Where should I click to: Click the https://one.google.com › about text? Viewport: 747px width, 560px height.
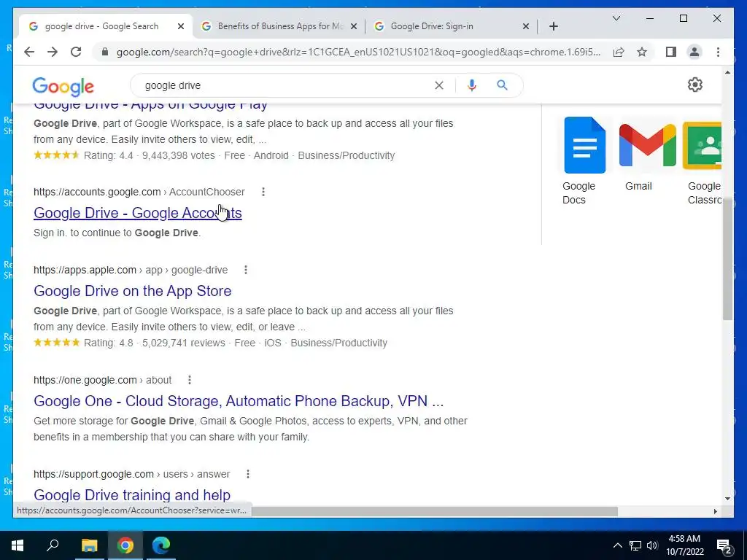click(x=102, y=380)
